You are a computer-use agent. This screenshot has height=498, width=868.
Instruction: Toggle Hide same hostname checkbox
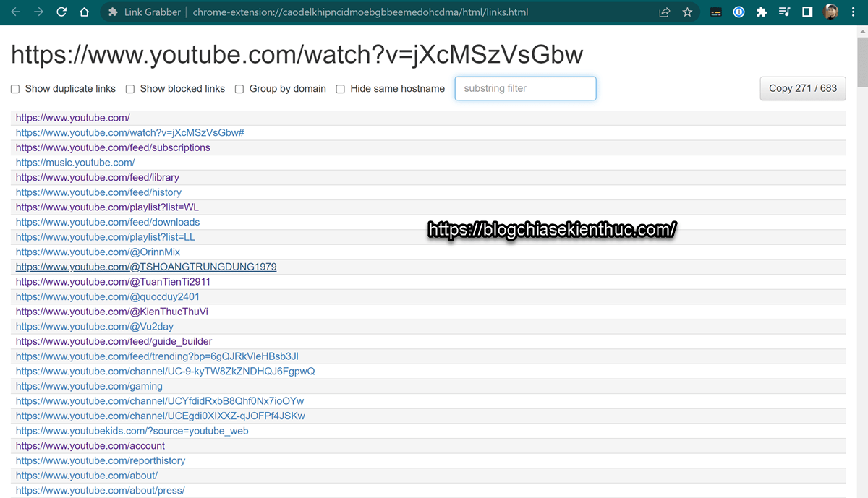[340, 89]
